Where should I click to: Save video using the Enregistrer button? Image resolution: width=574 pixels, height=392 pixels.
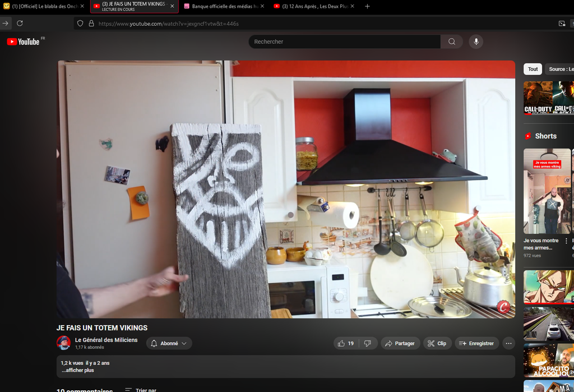(476, 343)
